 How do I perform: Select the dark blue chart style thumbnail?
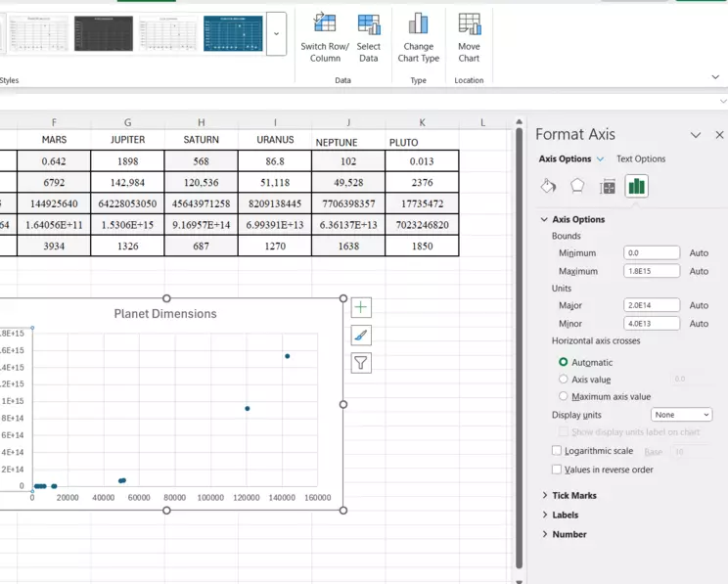point(233,33)
